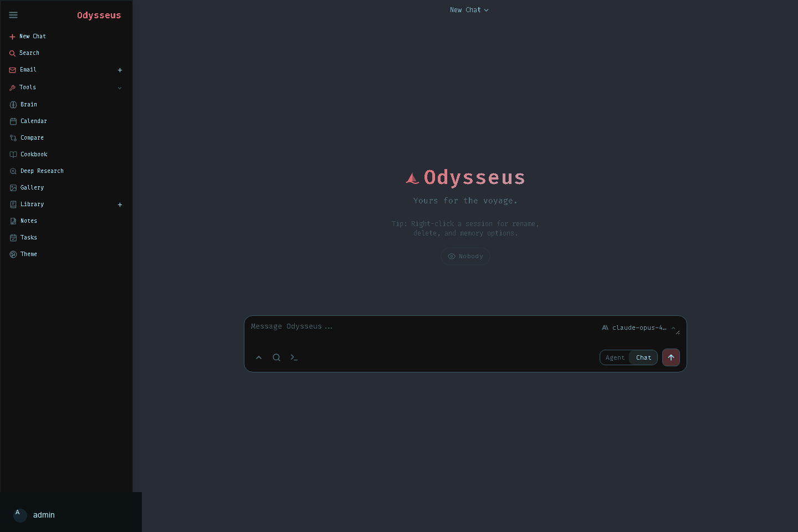Click the New Chat plus icon
The image size is (798, 532).
pos(12,37)
